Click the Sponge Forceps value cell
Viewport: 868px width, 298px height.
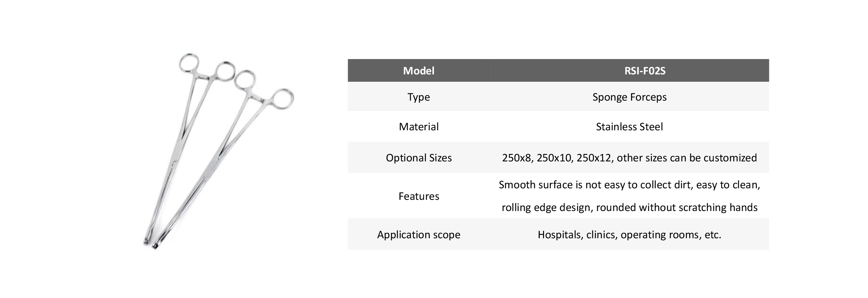pos(629,97)
